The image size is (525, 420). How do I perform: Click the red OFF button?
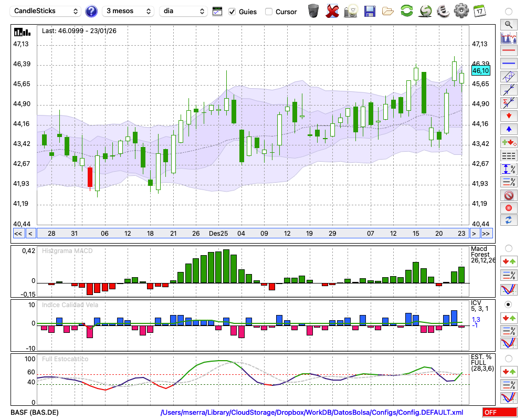coord(499,413)
